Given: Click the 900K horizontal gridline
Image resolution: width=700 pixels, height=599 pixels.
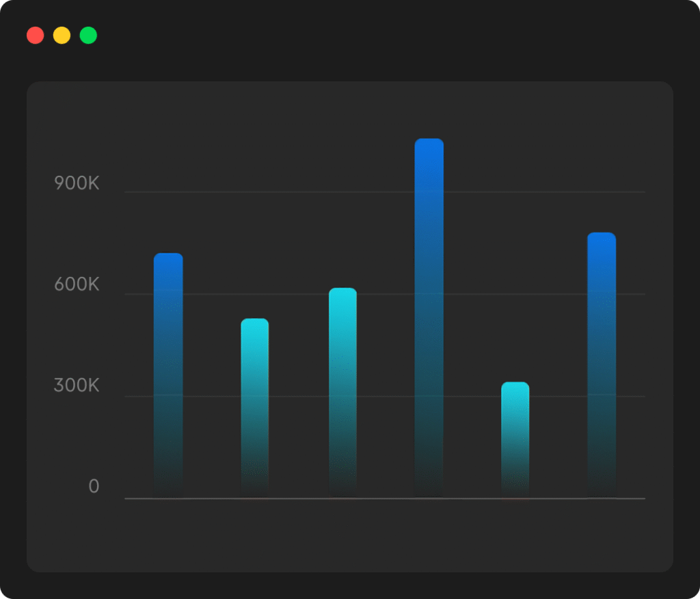Looking at the screenshot, I should 287,192.
